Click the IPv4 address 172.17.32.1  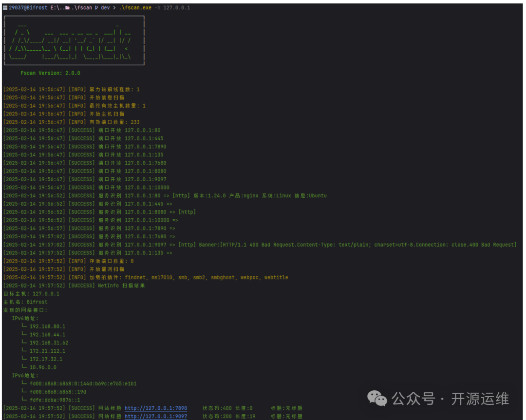[x=46, y=359]
